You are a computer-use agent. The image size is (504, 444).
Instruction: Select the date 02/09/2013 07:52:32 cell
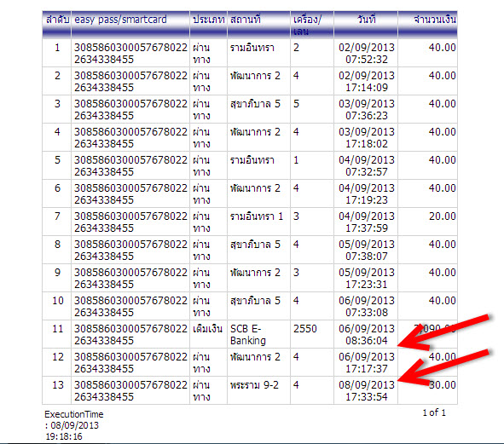pyautogui.click(x=366, y=53)
